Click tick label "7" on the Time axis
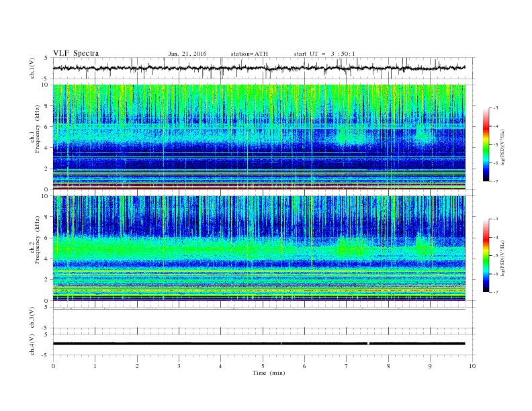Image resolution: width=532 pixels, height=411 pixels. click(347, 366)
